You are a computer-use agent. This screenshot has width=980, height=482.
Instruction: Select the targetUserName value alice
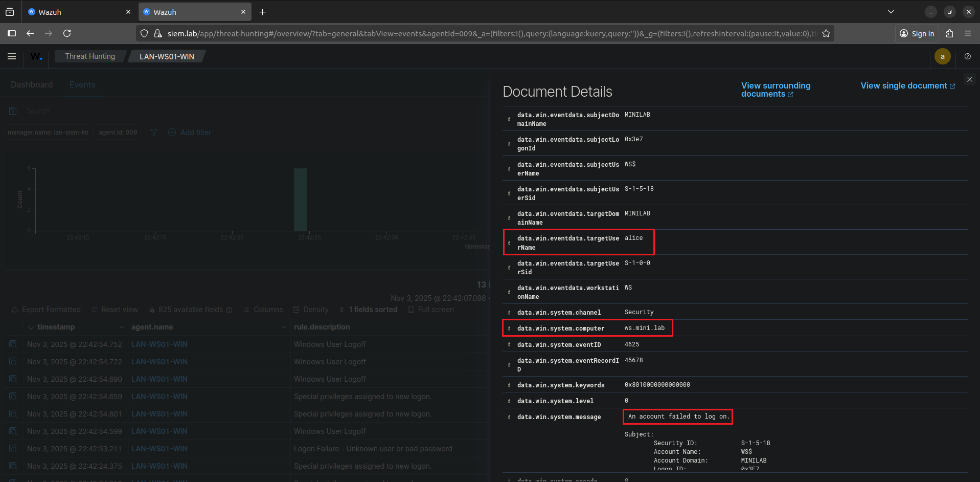click(633, 238)
